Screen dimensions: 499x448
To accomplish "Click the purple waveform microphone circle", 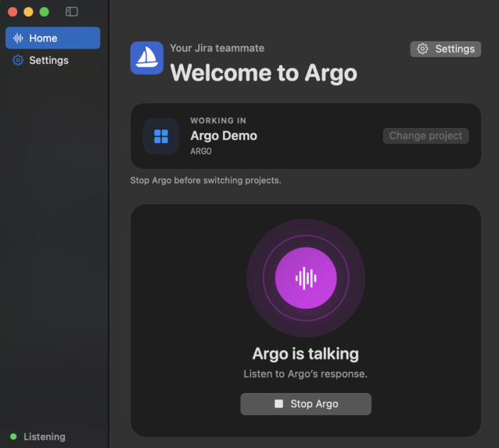I will (306, 278).
